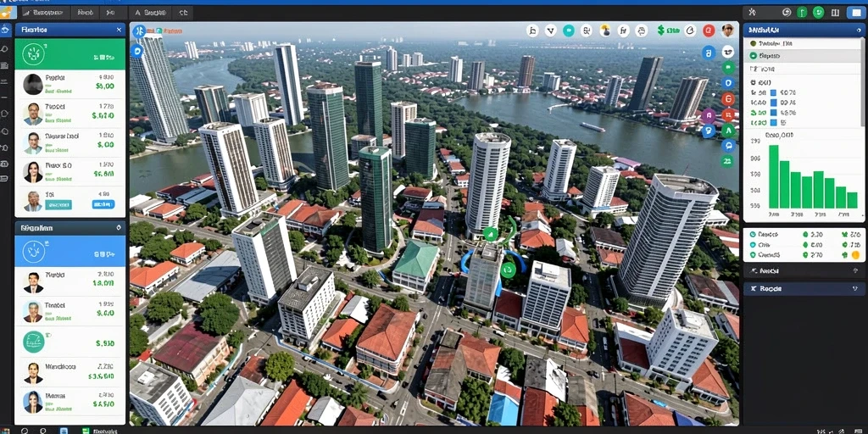Click the teal button in the green panel's last row
868x434 pixels.
click(x=58, y=204)
